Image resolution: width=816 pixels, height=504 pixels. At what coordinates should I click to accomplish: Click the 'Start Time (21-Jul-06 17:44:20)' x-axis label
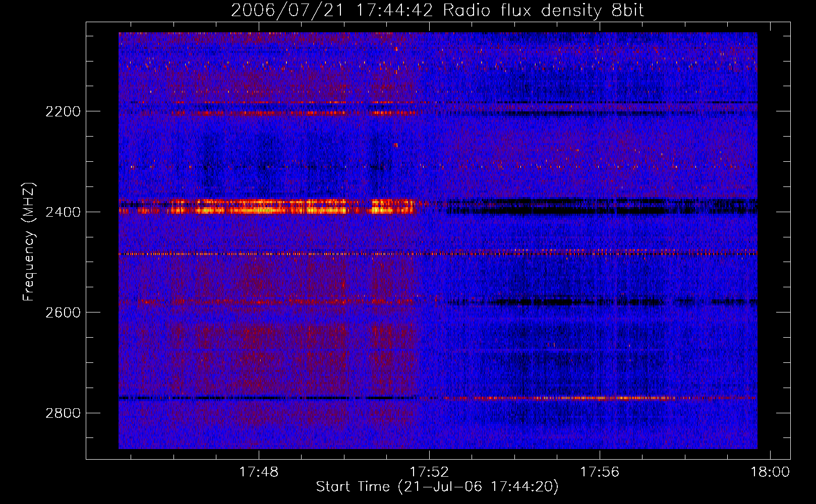[x=437, y=487]
